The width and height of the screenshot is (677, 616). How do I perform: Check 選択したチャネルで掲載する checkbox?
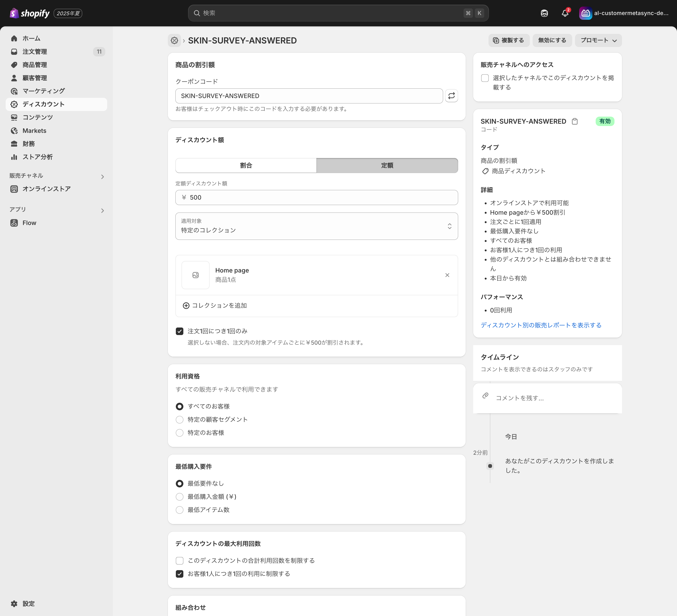point(484,78)
